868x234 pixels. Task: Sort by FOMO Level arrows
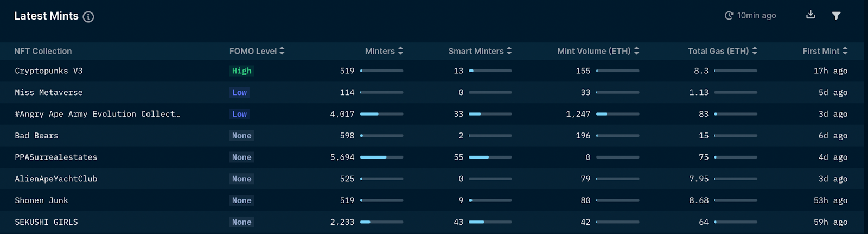282,51
